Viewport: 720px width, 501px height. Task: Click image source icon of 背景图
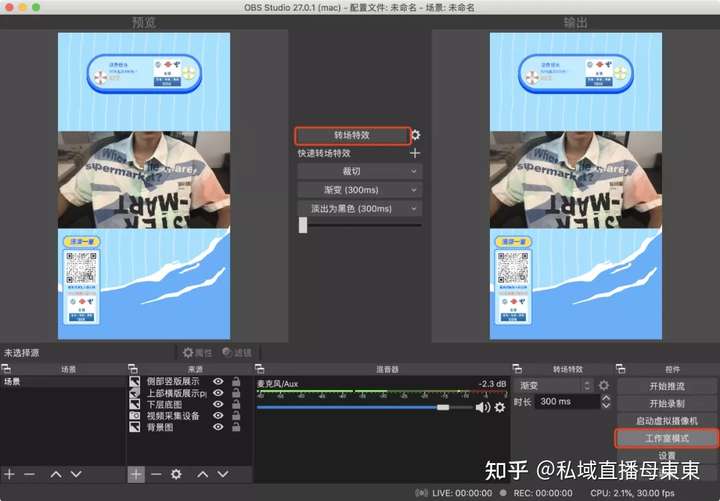pyautogui.click(x=134, y=427)
